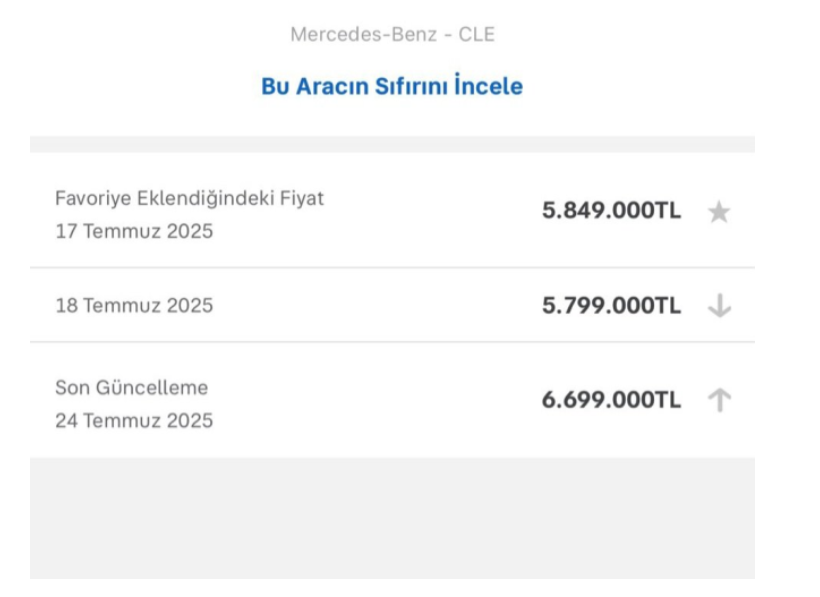Click the divider line above the 18 Temmuz row
The image size is (820, 597).
click(x=392, y=268)
